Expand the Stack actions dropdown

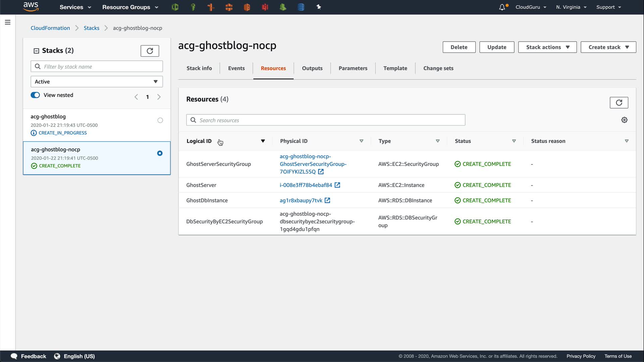point(547,47)
